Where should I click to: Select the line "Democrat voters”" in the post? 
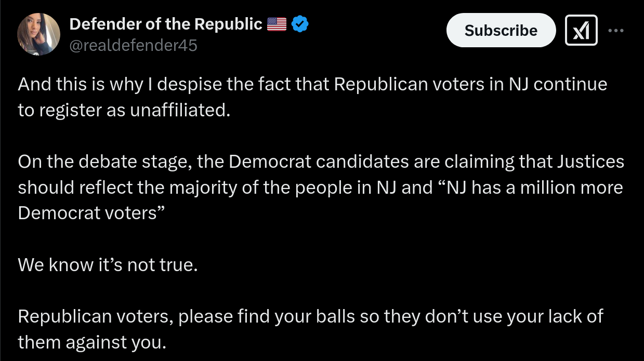click(87, 213)
